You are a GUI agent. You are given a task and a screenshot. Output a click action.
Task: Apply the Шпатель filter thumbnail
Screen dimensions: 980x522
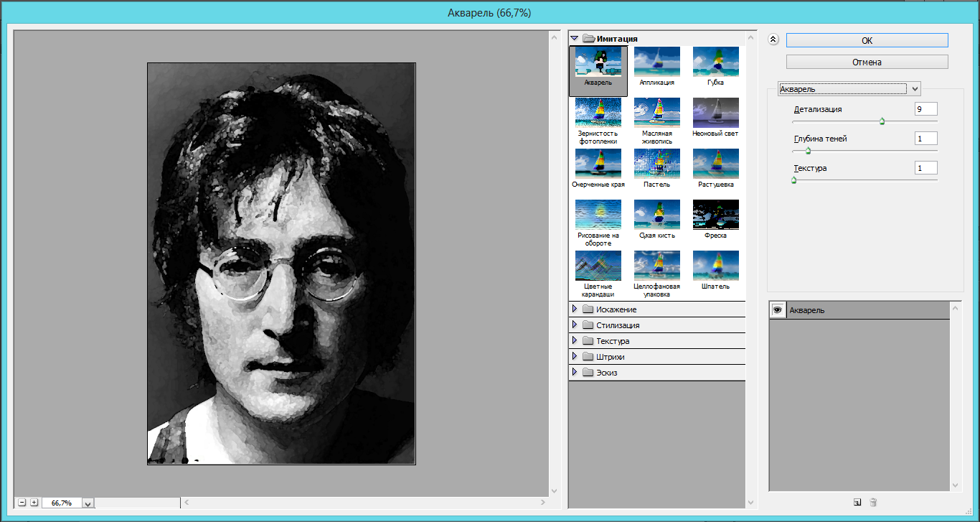(x=715, y=271)
